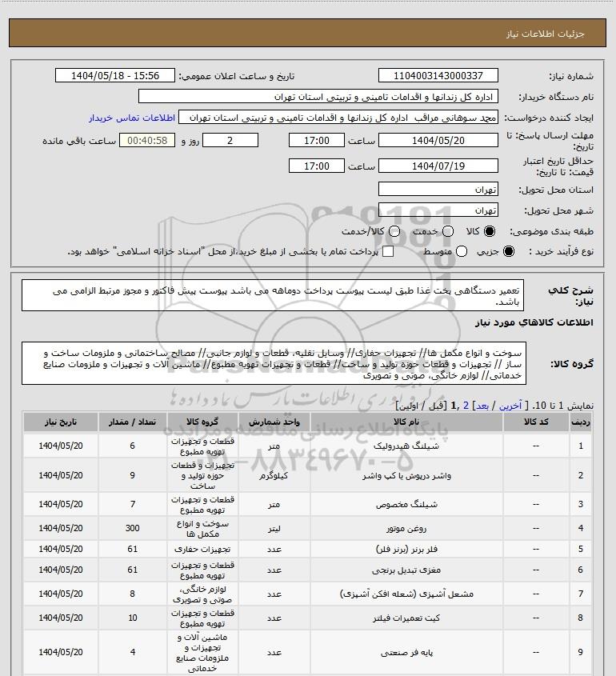This screenshot has height=676, width=616.
Task: Select the پایه فر صنعتی item cell
Action: (406, 653)
